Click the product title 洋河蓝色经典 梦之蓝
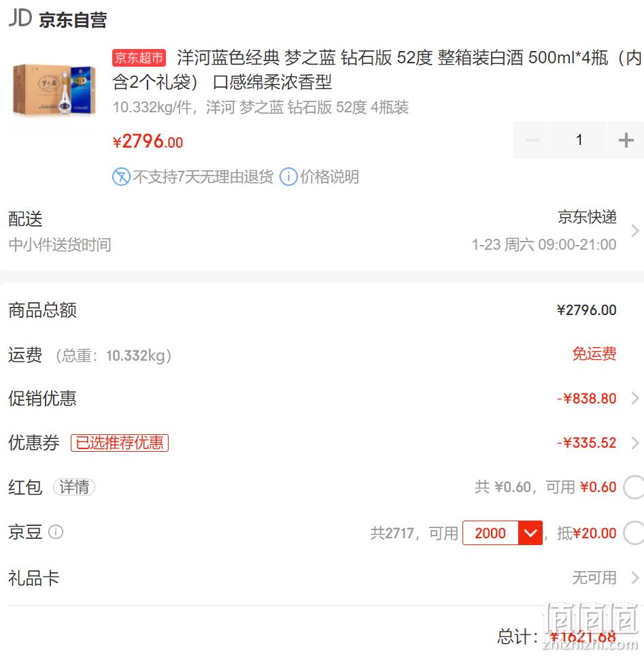The image size is (644, 656). [256, 58]
